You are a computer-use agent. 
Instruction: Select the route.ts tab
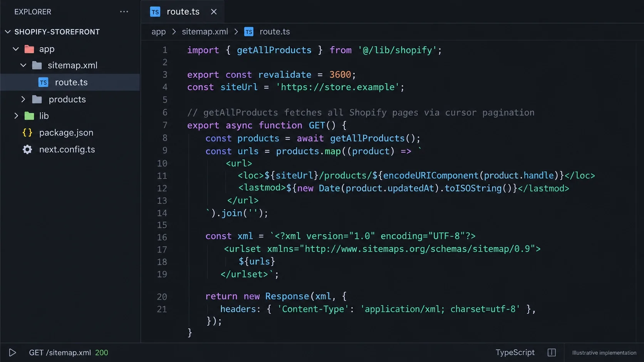(x=183, y=12)
